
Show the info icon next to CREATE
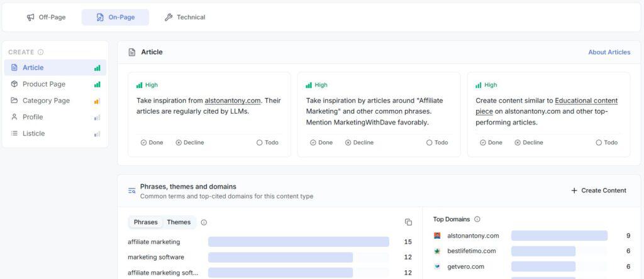point(40,52)
